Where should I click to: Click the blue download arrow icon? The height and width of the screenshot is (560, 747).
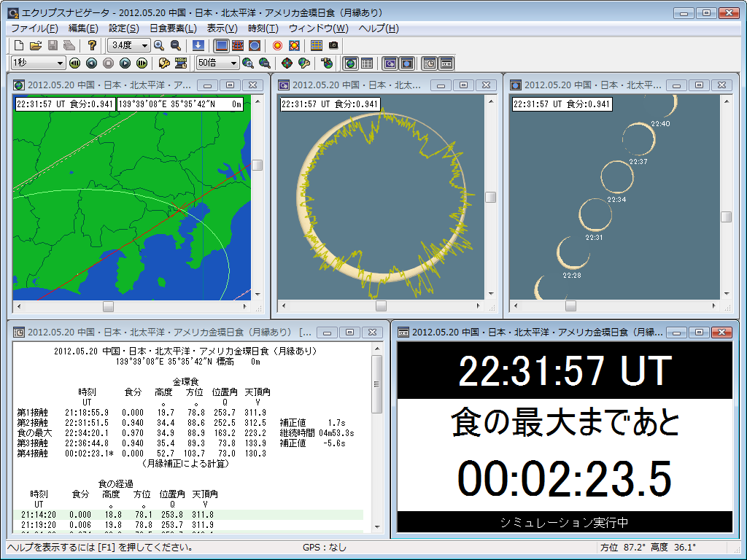[198, 45]
